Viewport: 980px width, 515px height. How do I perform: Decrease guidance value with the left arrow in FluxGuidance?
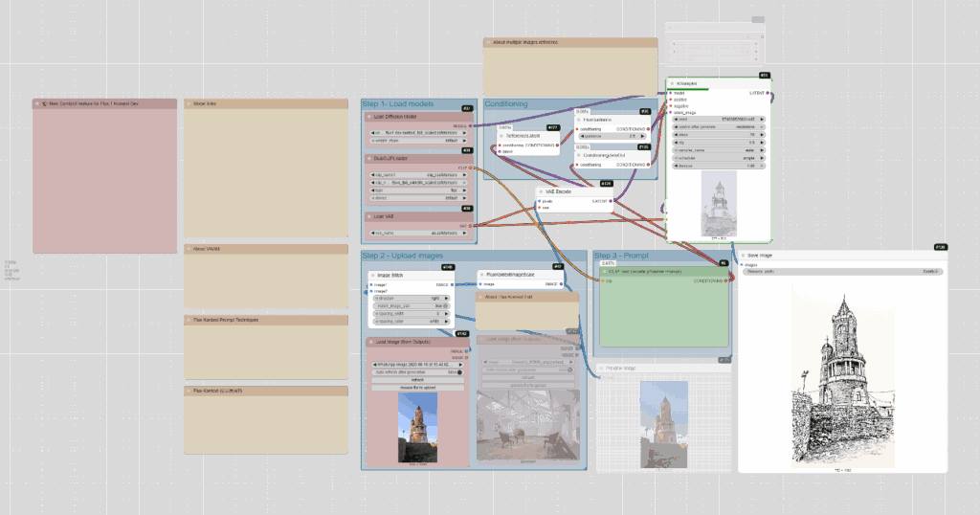(583, 136)
